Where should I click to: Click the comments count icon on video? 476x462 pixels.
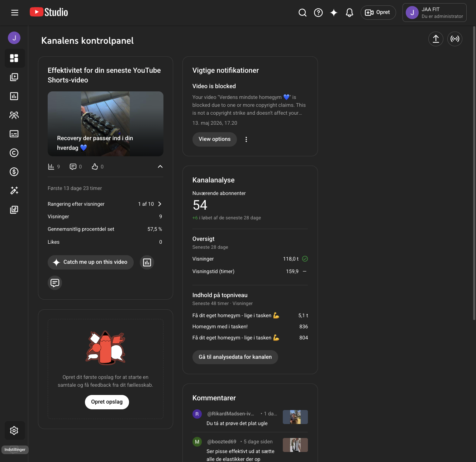pyautogui.click(x=73, y=167)
